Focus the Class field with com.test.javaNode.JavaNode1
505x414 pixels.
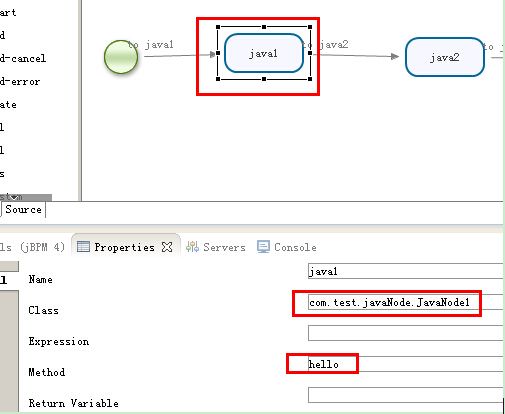coord(405,302)
